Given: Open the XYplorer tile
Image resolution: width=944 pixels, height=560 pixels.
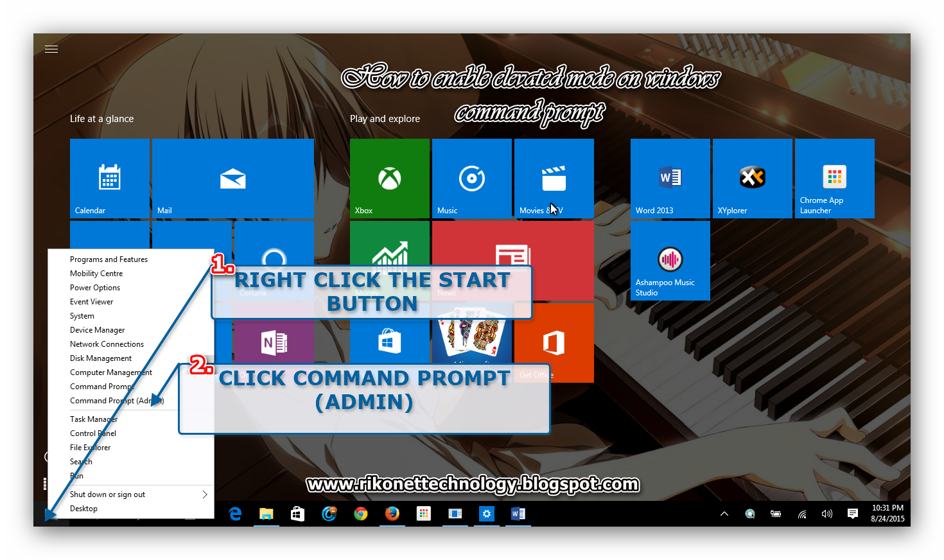Looking at the screenshot, I should point(752,178).
